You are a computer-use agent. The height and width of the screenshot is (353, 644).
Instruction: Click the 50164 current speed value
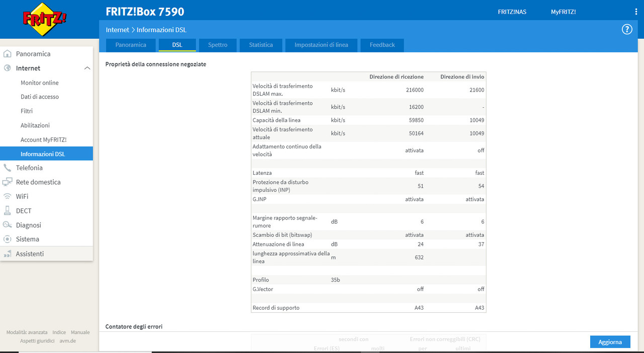tap(416, 133)
